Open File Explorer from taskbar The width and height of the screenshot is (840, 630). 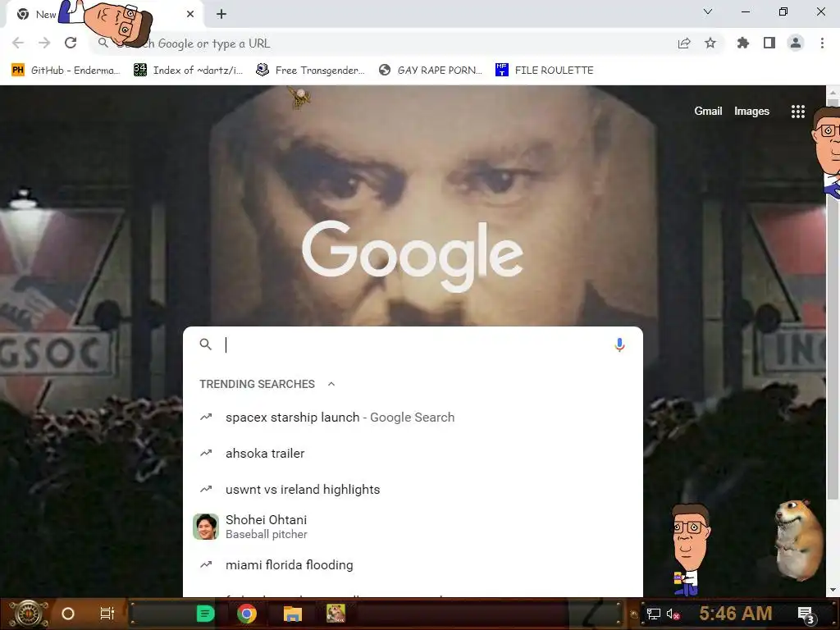[293, 614]
